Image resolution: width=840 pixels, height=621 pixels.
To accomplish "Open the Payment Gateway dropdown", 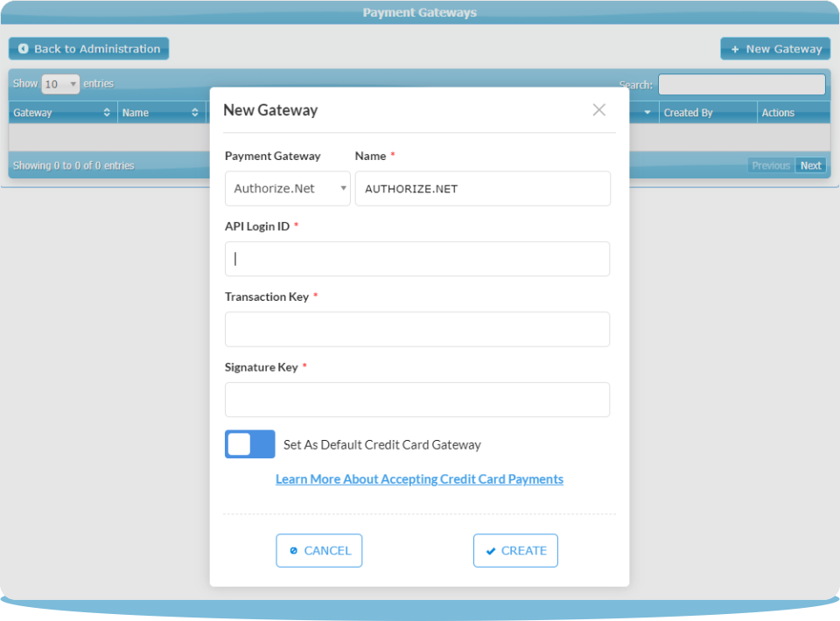I will click(287, 189).
